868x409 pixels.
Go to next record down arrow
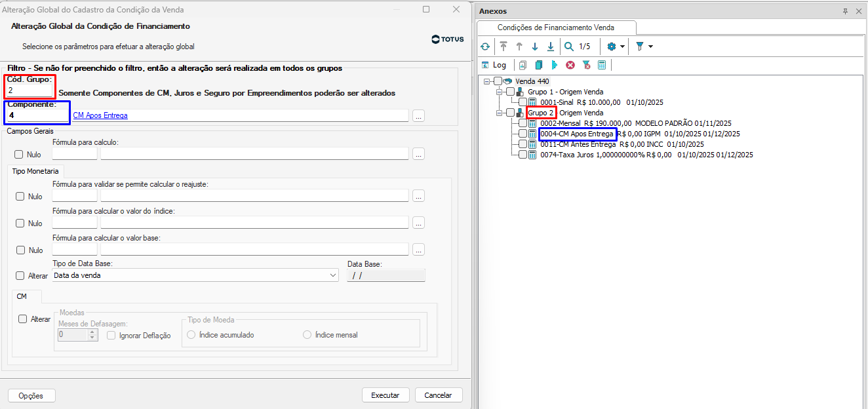point(535,47)
